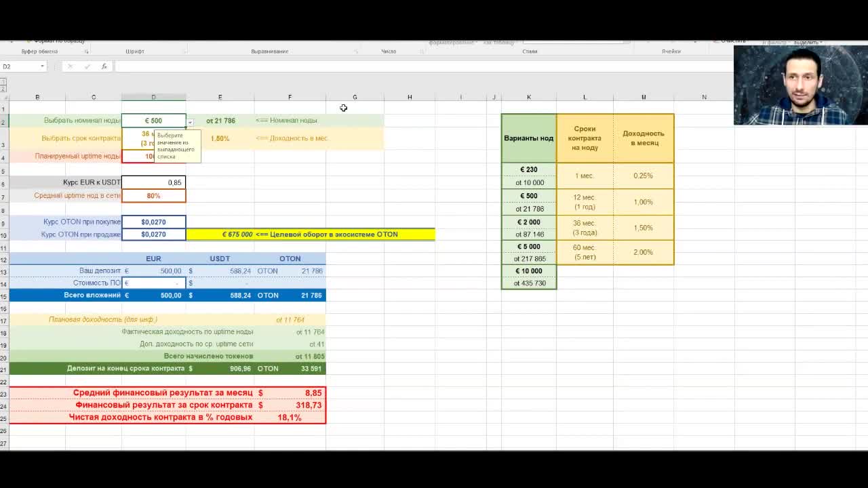The image size is (868, 488).
Task: Open the clipboard group dialog launcher
Action: (x=86, y=52)
